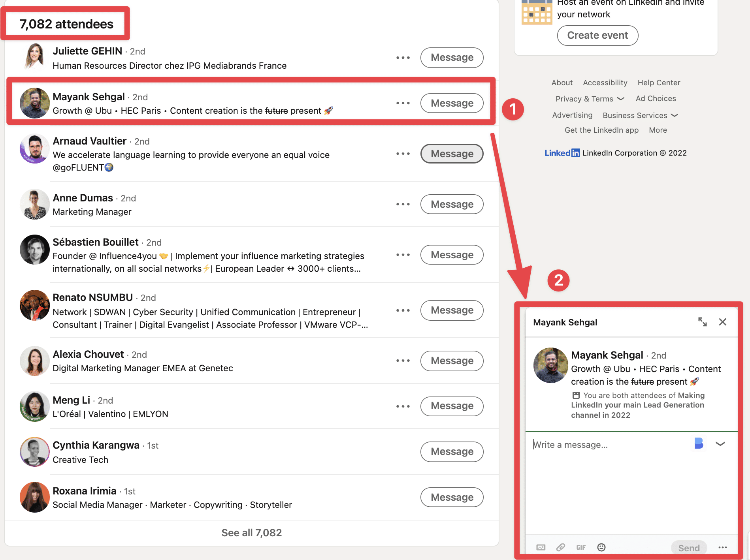The width and height of the screenshot is (750, 560).
Task: Open more options for Mayank Sehgal row
Action: click(403, 103)
